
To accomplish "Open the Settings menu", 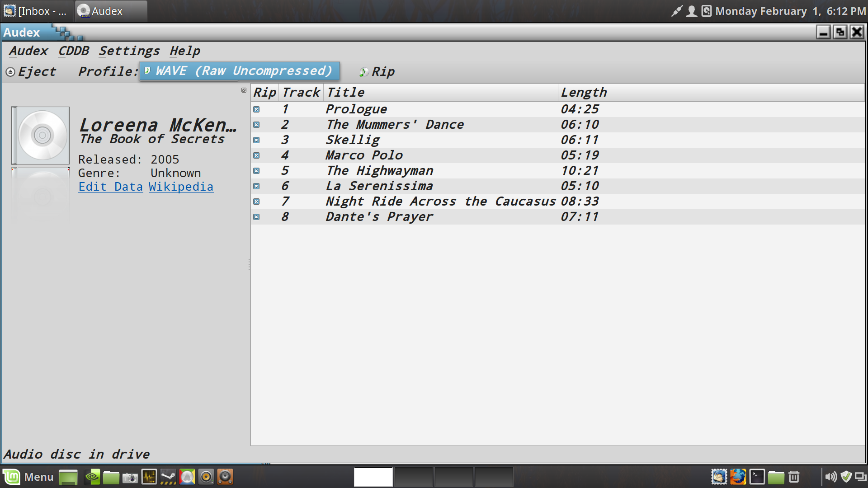I will (x=129, y=51).
